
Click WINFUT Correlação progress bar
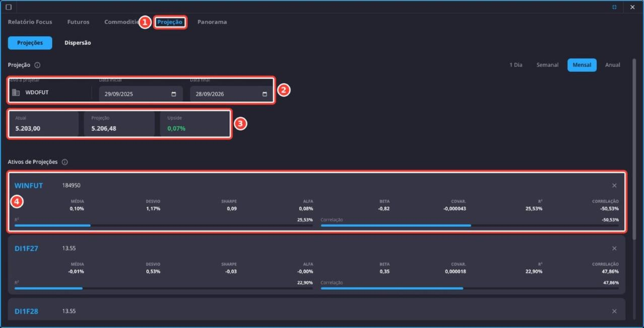(x=470, y=226)
